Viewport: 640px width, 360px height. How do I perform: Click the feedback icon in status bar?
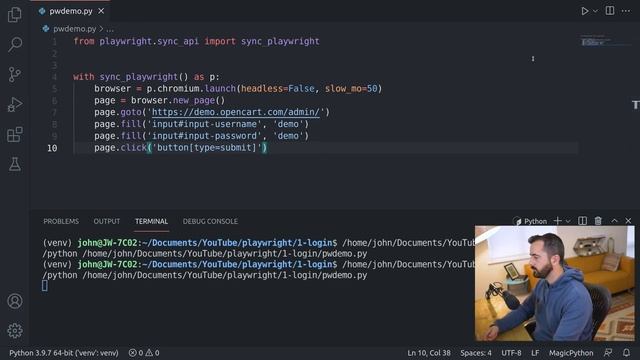point(608,353)
